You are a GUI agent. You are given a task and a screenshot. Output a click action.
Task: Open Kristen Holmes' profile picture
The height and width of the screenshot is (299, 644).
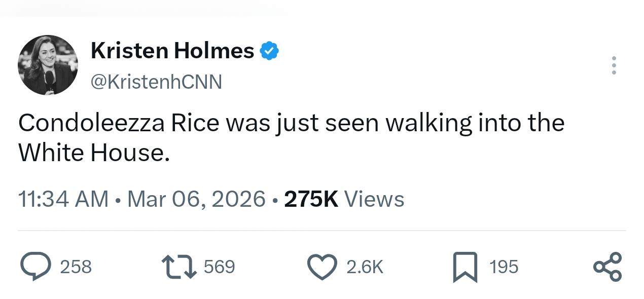click(48, 65)
